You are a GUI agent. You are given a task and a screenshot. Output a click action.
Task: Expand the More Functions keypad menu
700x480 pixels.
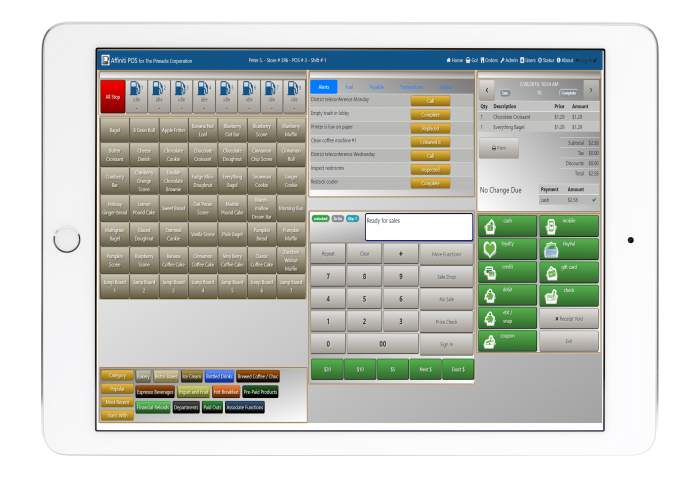[446, 254]
